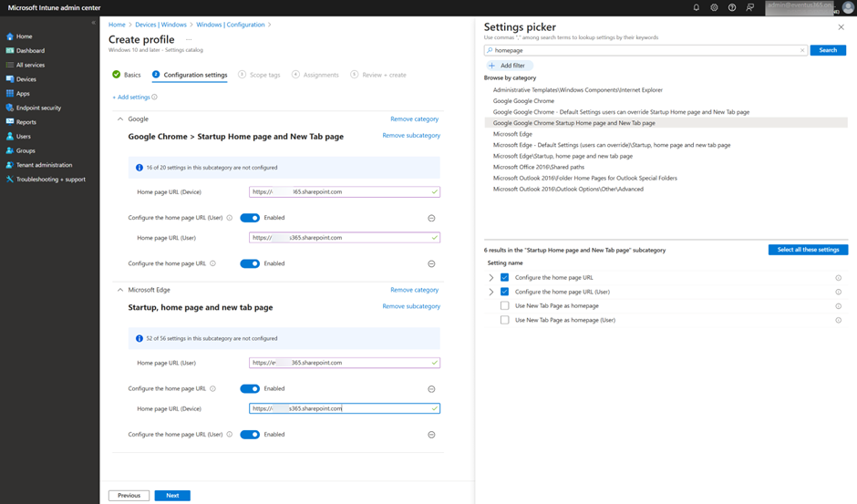Click Windows | Configuration breadcrumb
Image resolution: width=857 pixels, height=504 pixels.
coord(230,25)
